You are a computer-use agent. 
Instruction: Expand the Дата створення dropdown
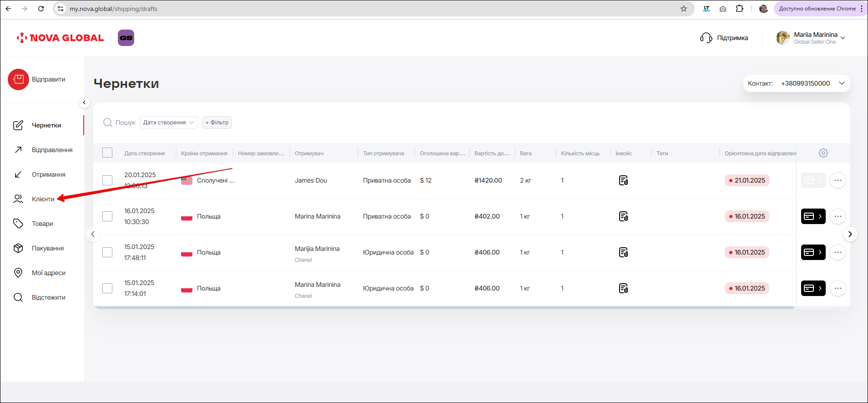pyautogui.click(x=169, y=122)
